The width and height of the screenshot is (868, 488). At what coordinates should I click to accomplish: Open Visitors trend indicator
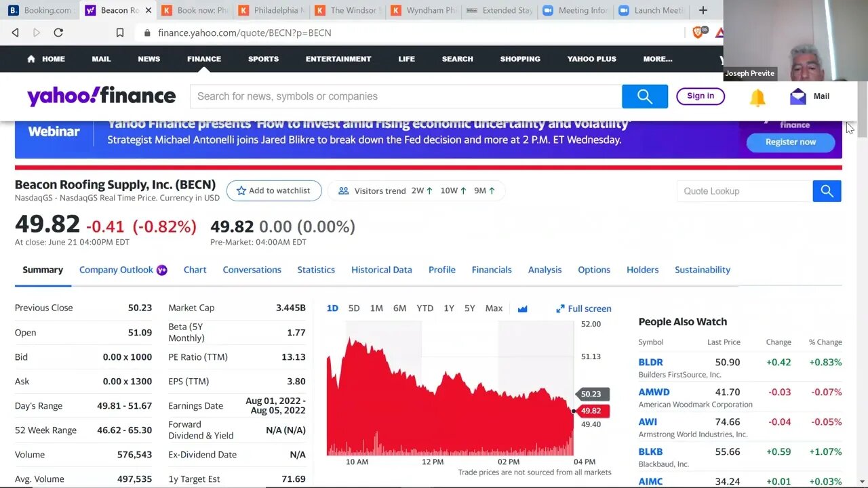coord(416,191)
